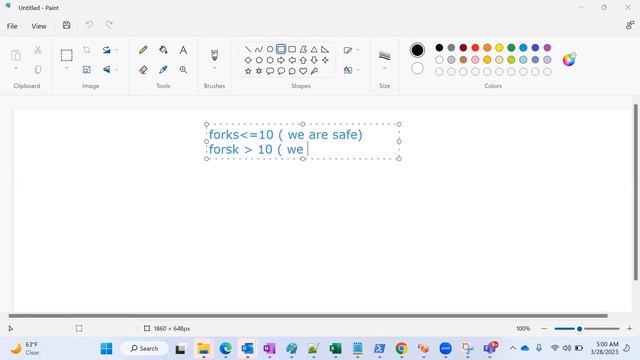This screenshot has height=360, width=640.
Task: Click the Crop icon
Action: coord(87,50)
